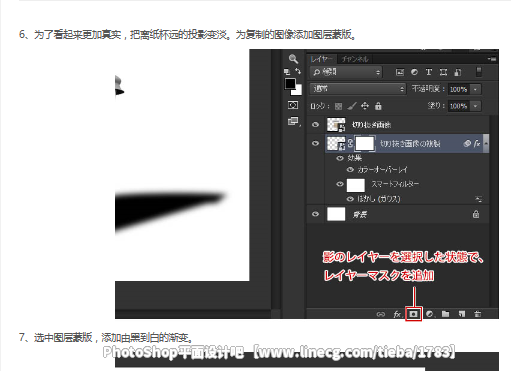Open blend mode dropdown
The image size is (511, 371).
(x=358, y=89)
